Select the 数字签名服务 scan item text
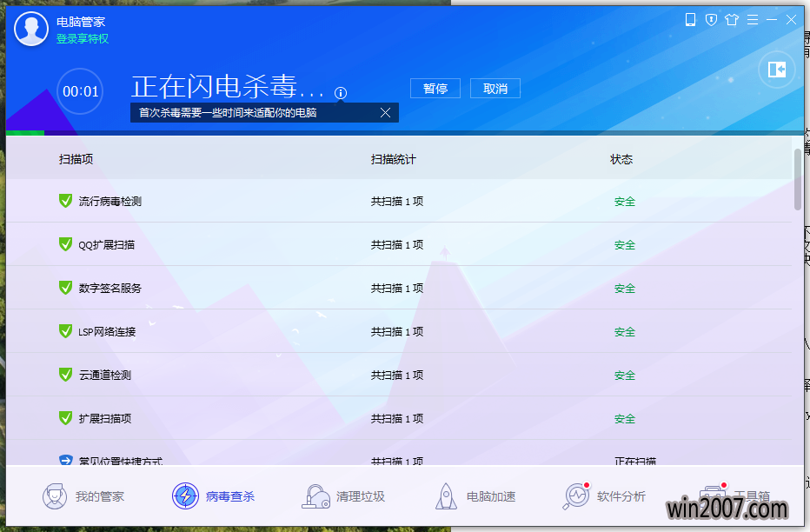The width and height of the screenshot is (810, 532). (110, 289)
